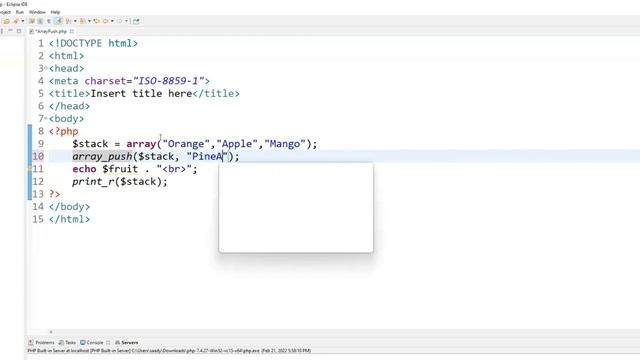Close the ArrayPush.php editor tab

[72, 31]
